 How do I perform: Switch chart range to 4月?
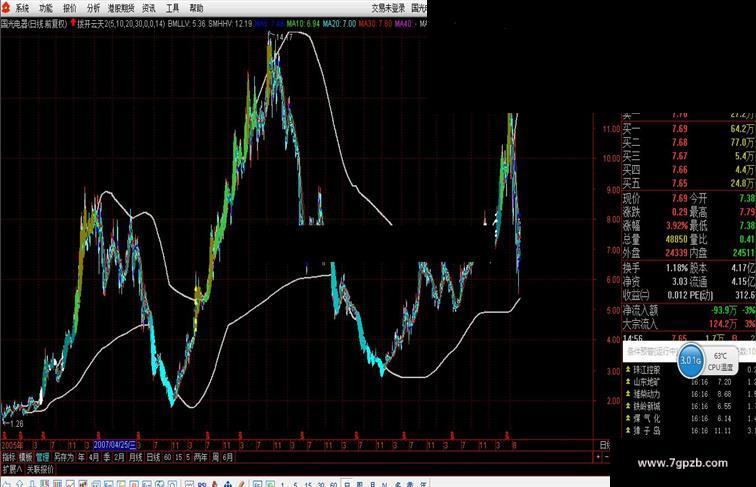[94, 457]
